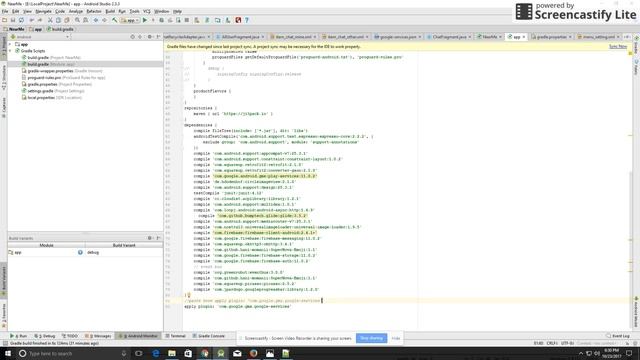Click the project panel settings gear icon
The height and width of the screenshot is (360, 640).
pos(149,37)
